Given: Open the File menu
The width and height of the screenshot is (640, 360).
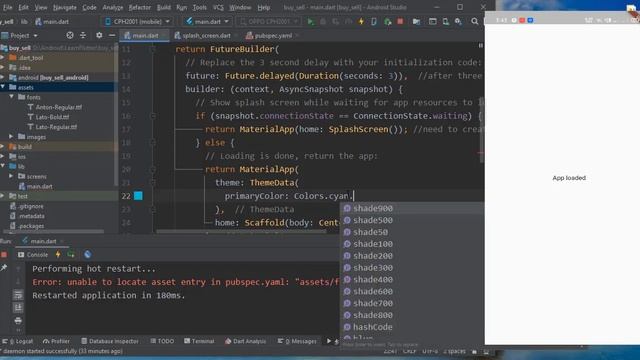Looking at the screenshot, I should (x=7, y=7).
